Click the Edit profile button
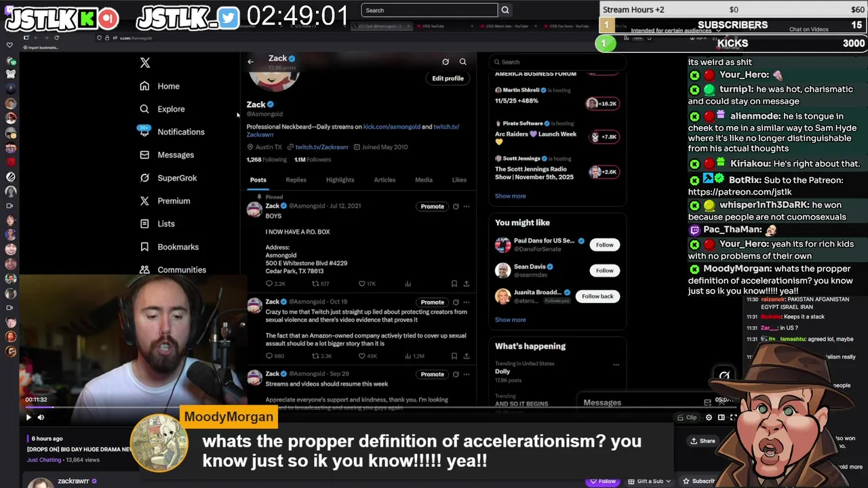 pyautogui.click(x=448, y=79)
